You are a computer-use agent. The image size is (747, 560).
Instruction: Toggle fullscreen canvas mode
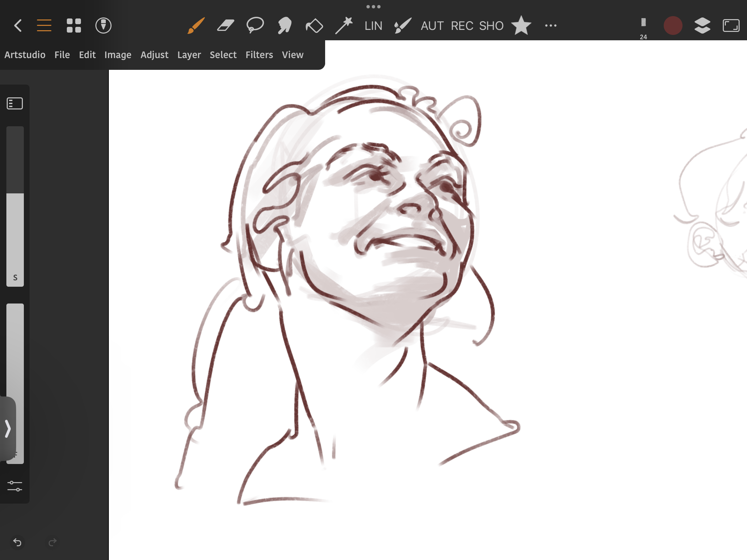pos(731,25)
